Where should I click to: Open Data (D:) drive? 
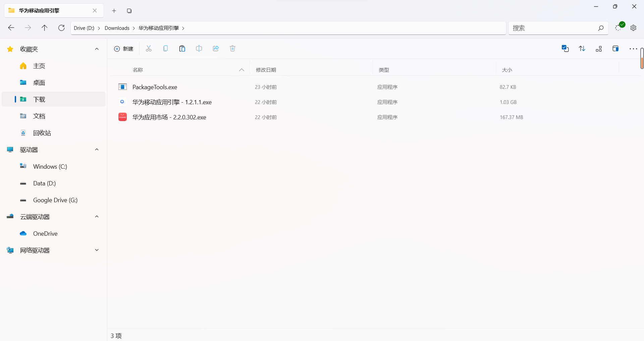pos(54,183)
